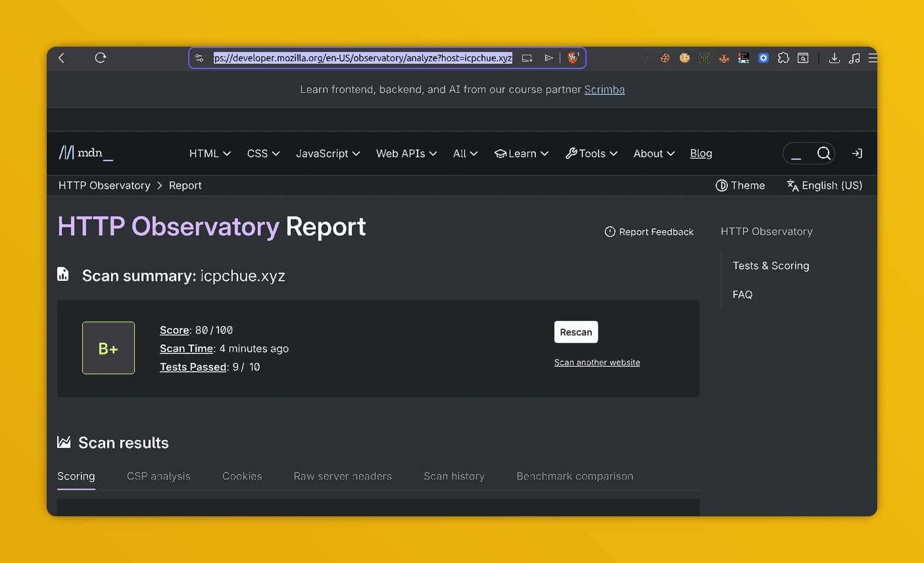Click the Scan summary document icon
924x563 pixels.
(x=63, y=274)
